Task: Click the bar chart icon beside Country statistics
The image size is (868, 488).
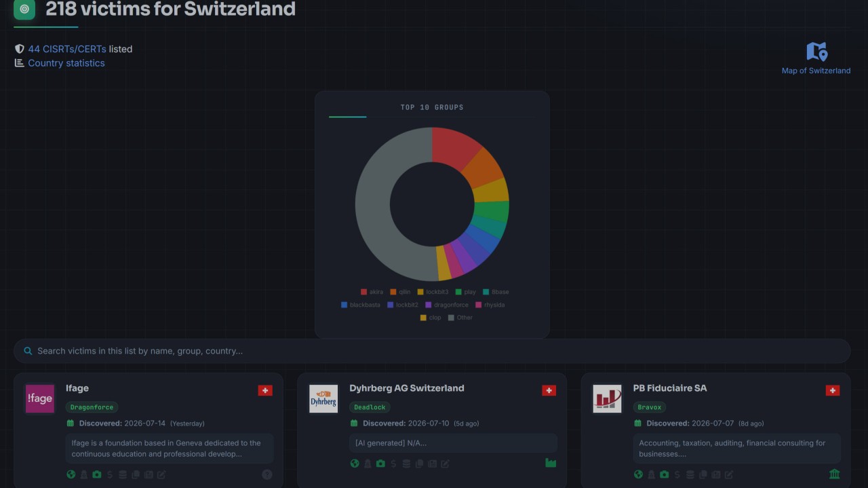Action: pyautogui.click(x=20, y=63)
